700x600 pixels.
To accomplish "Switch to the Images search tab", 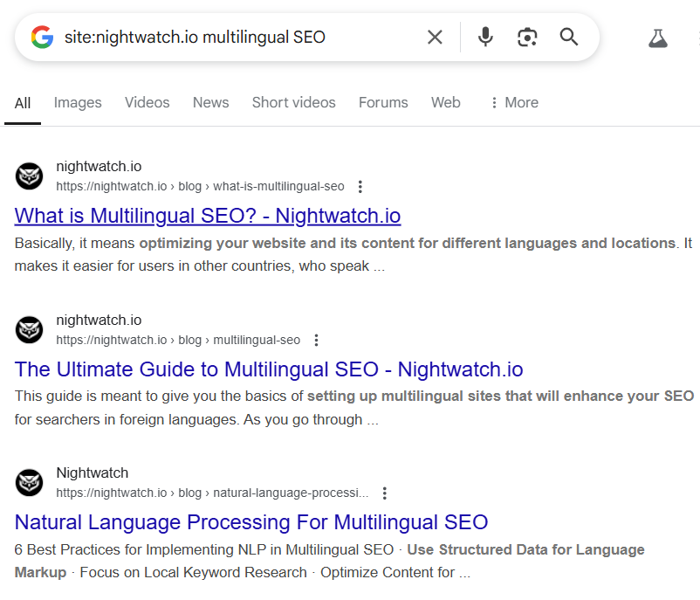I will [x=78, y=102].
